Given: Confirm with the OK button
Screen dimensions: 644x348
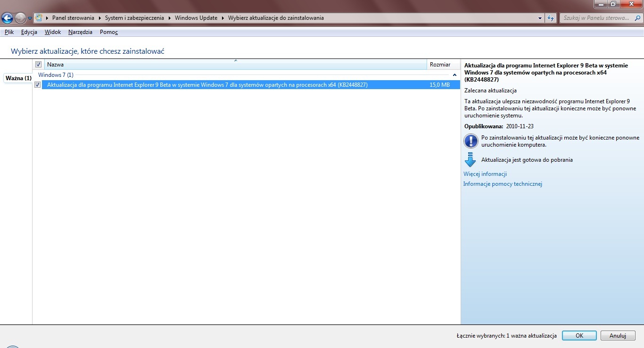Looking at the screenshot, I should tap(579, 336).
